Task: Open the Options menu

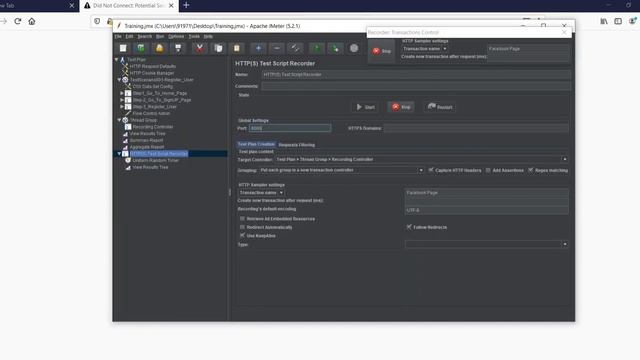Action: coord(176,36)
